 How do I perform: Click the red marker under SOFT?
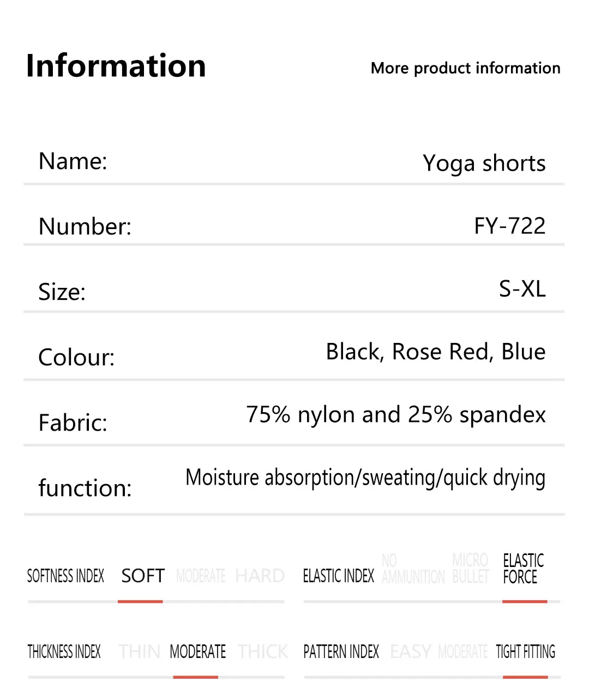[140, 601]
